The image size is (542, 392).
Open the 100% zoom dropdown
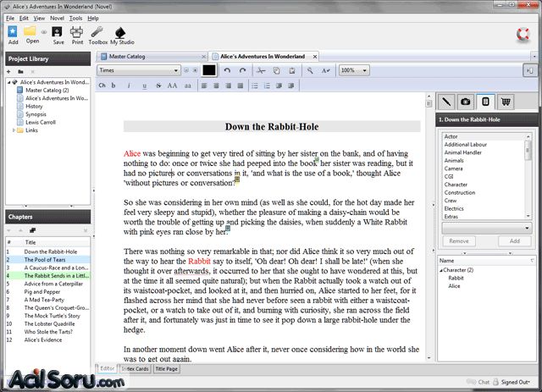pos(354,70)
